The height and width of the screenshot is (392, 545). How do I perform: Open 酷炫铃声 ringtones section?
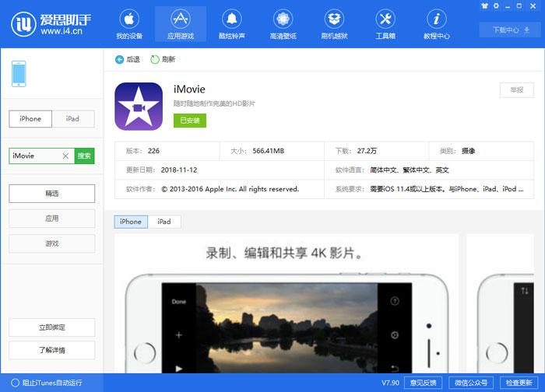pos(231,24)
